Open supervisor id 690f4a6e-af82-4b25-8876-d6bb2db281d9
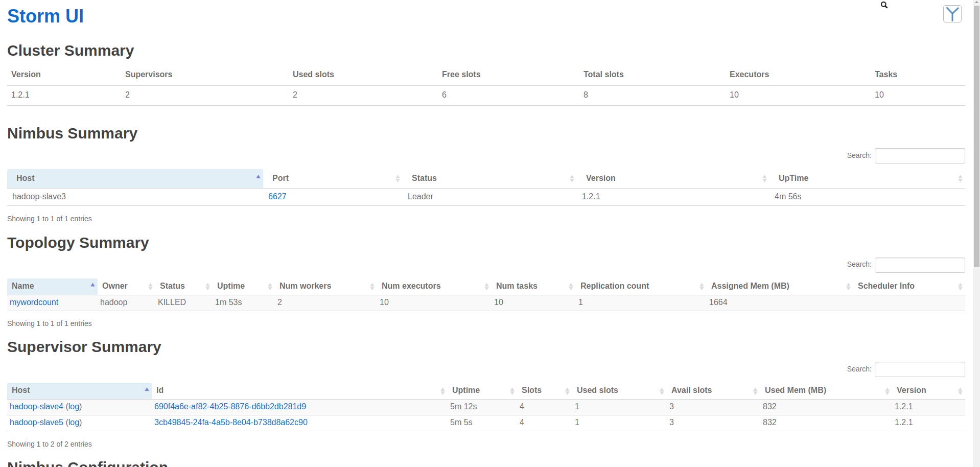This screenshot has width=980, height=467. click(230, 407)
